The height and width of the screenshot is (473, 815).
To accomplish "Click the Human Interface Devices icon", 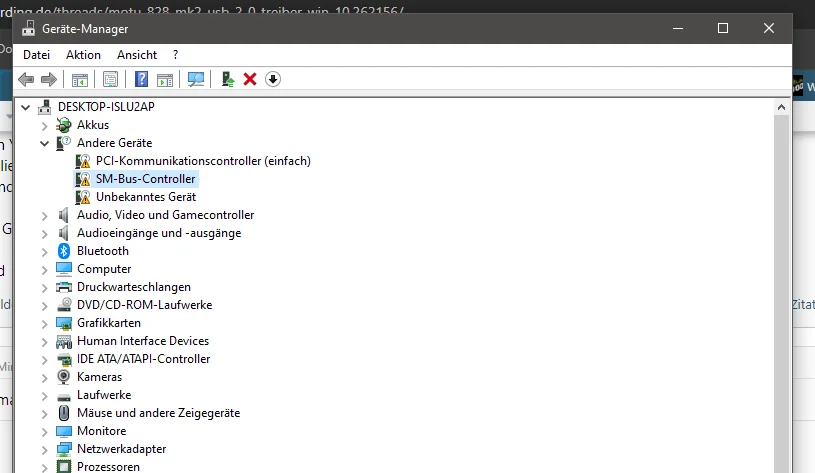I will click(x=64, y=341).
